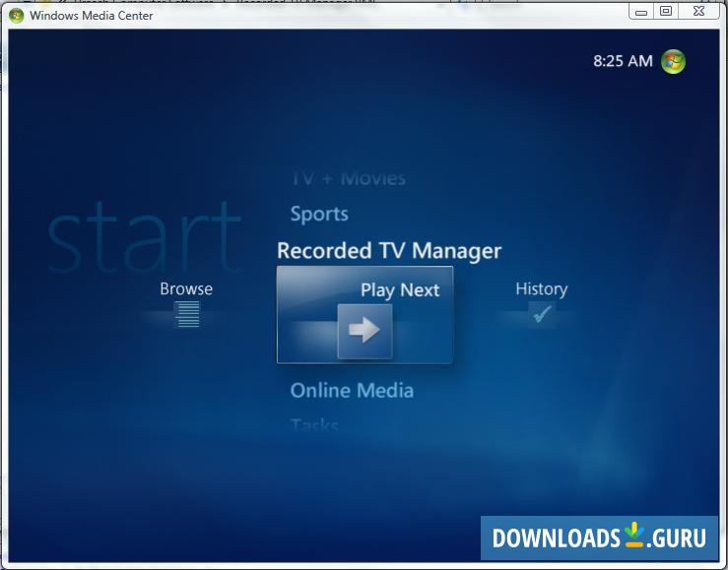This screenshot has width=728, height=570.
Task: Select the History label
Action: pos(542,289)
